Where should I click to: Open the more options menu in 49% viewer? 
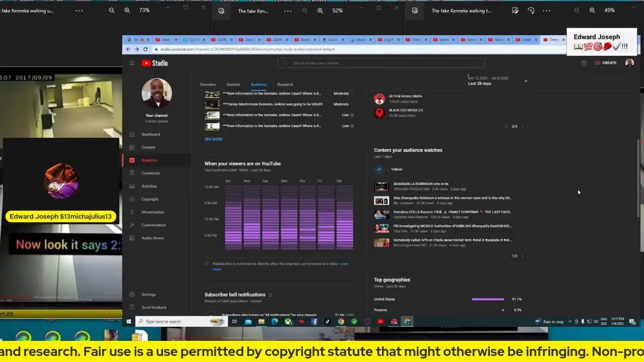click(x=546, y=10)
